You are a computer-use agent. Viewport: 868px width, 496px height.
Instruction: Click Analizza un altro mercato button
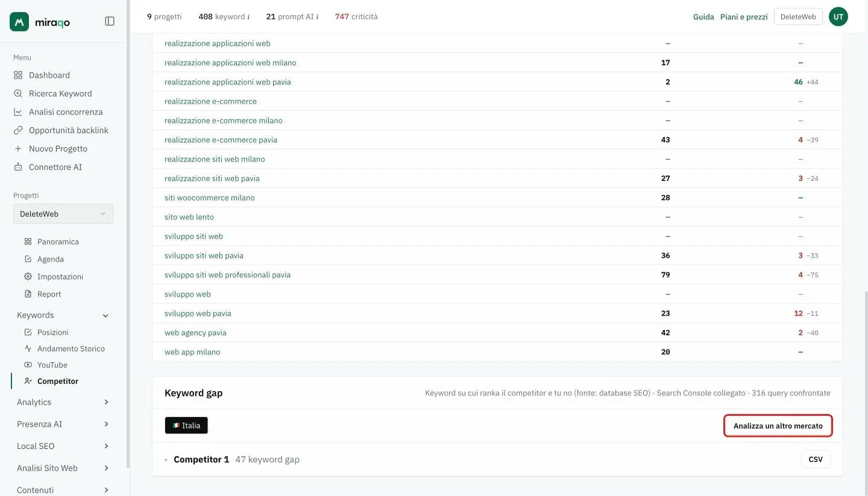pos(778,425)
